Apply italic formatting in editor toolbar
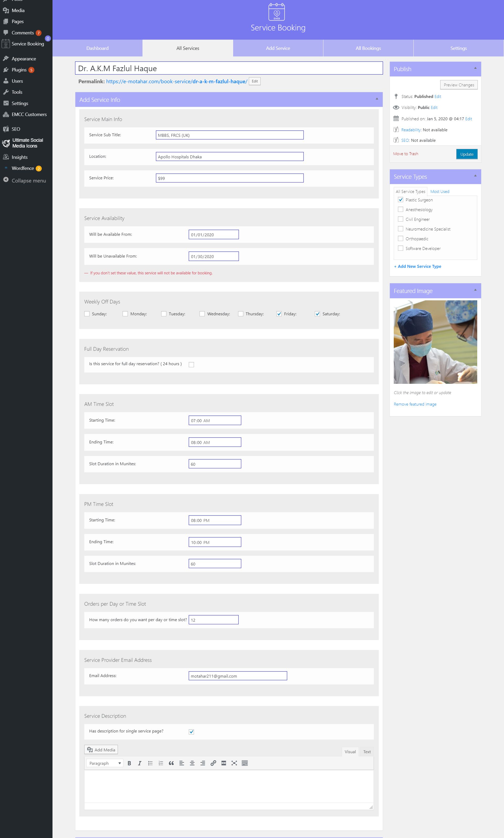The height and width of the screenshot is (838, 504). [140, 763]
